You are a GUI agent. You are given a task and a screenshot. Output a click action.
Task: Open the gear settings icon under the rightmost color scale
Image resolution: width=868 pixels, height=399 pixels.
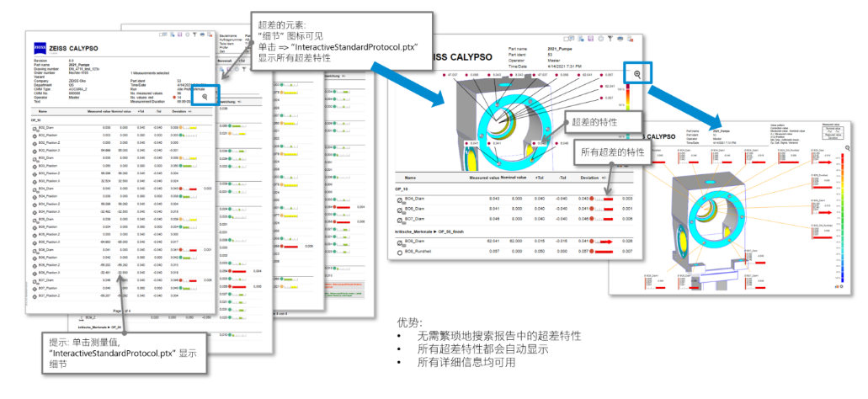point(841,286)
